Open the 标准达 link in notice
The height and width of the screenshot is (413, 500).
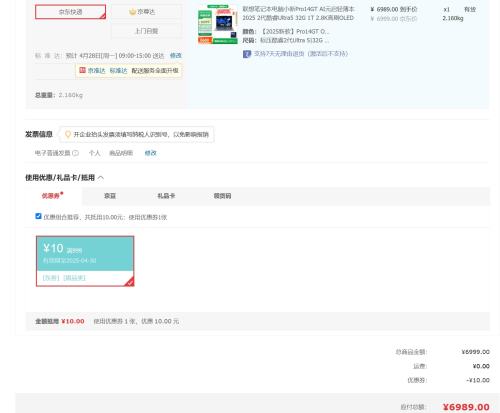pos(118,71)
